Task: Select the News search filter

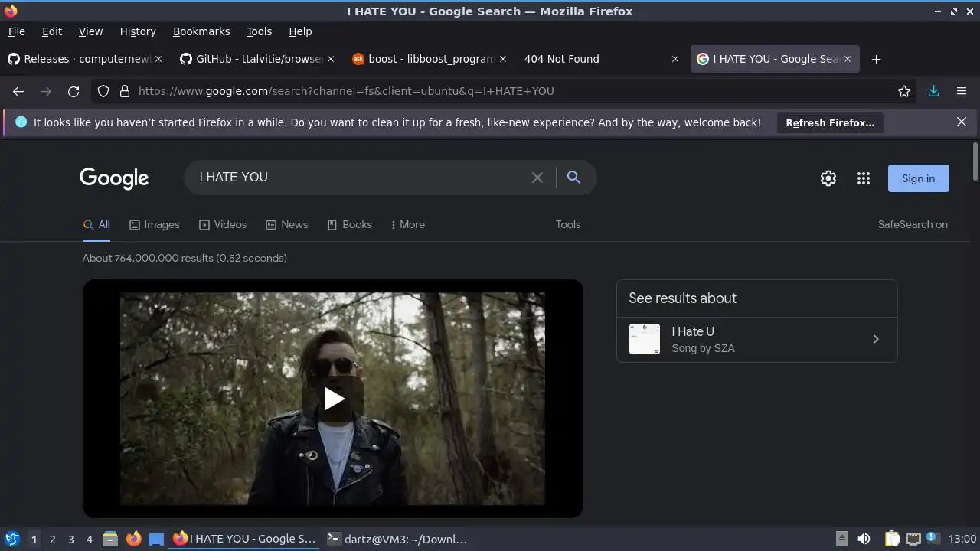Action: [x=286, y=224]
